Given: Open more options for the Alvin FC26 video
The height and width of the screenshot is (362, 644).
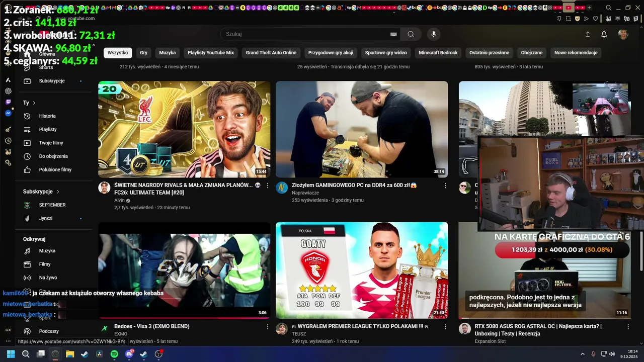Looking at the screenshot, I should point(268,186).
